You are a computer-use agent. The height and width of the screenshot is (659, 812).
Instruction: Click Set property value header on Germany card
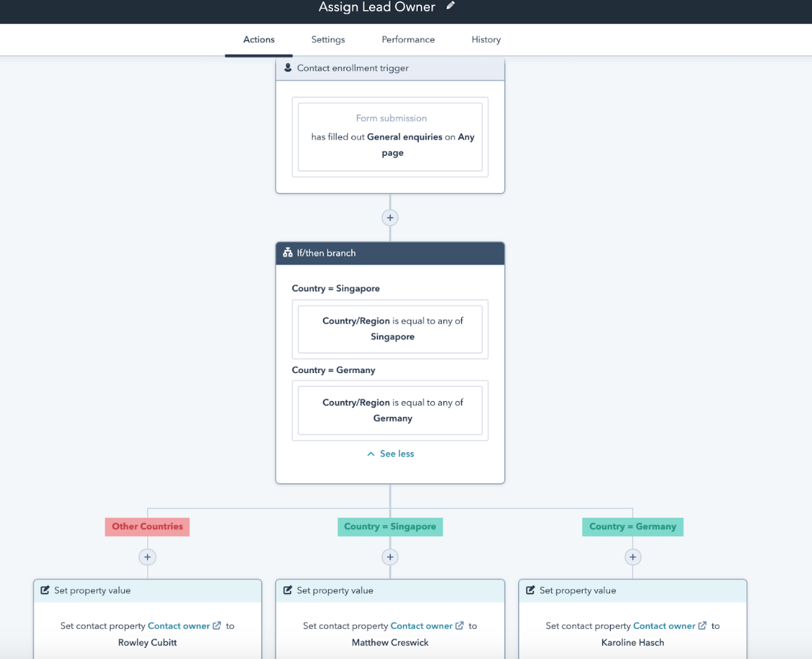pyautogui.click(x=632, y=591)
